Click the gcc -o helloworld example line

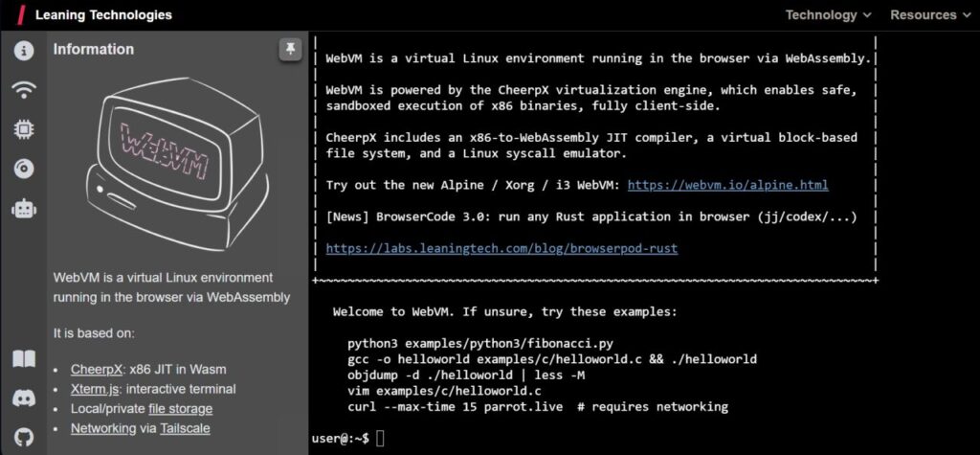tap(552, 359)
